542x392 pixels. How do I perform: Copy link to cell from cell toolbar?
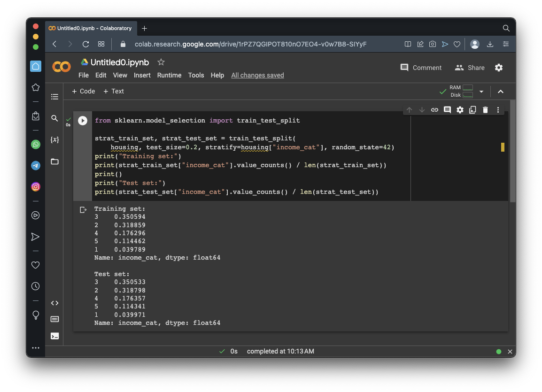click(x=434, y=110)
